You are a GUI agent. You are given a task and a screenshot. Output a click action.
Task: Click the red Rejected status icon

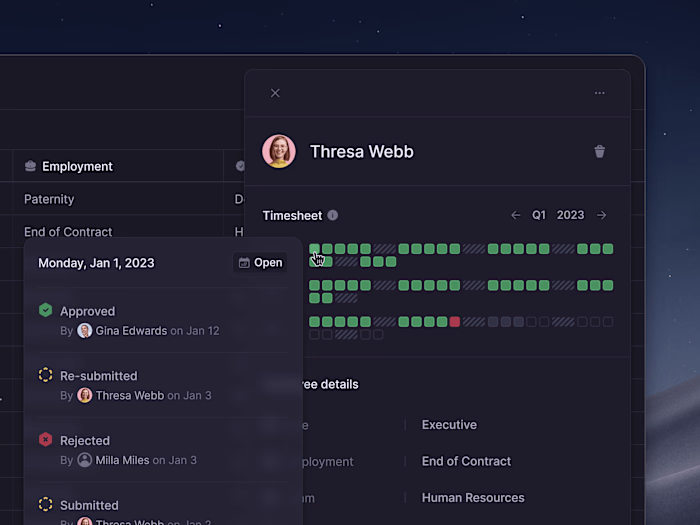(x=46, y=440)
